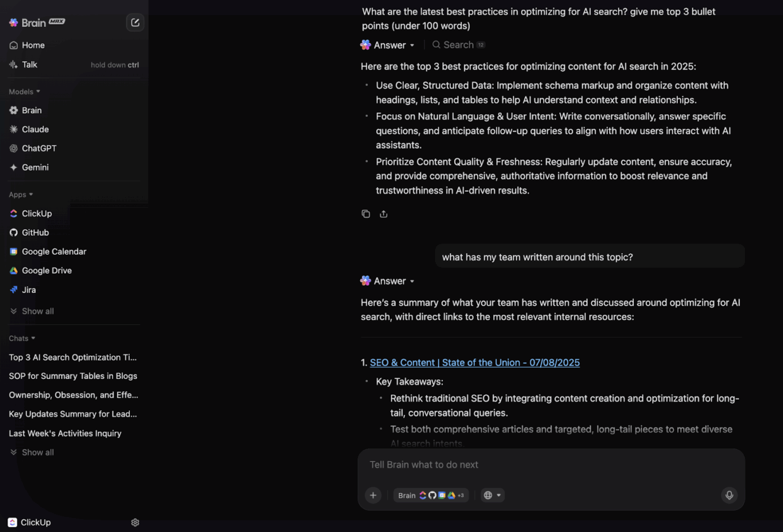Screen dimensions: 783x532
Task: Copy the first answer with the copy icon
Action: pos(366,214)
